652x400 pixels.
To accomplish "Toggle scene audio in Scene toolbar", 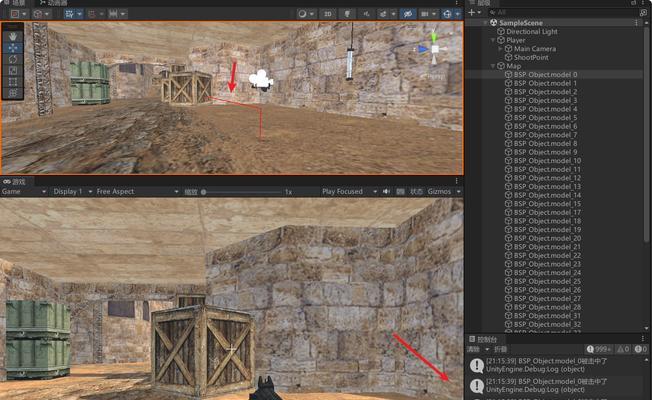I will (x=366, y=14).
